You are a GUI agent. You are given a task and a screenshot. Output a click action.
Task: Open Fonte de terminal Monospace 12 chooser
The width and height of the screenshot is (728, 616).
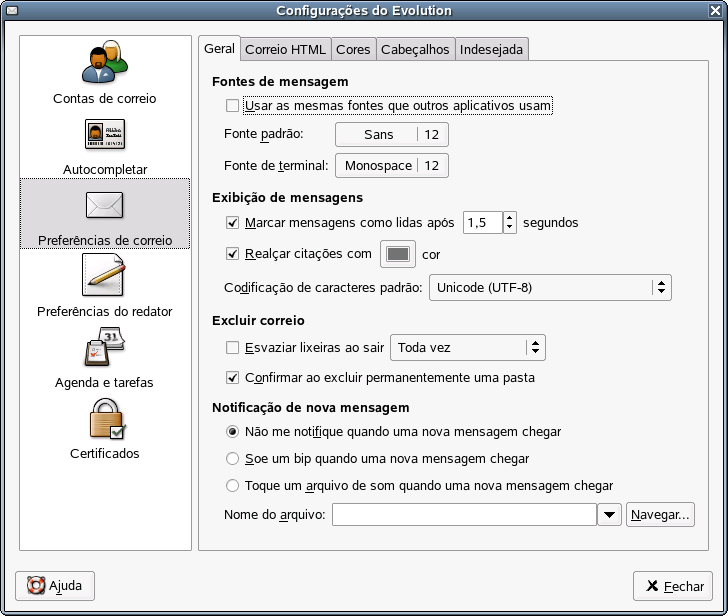pyautogui.click(x=392, y=166)
